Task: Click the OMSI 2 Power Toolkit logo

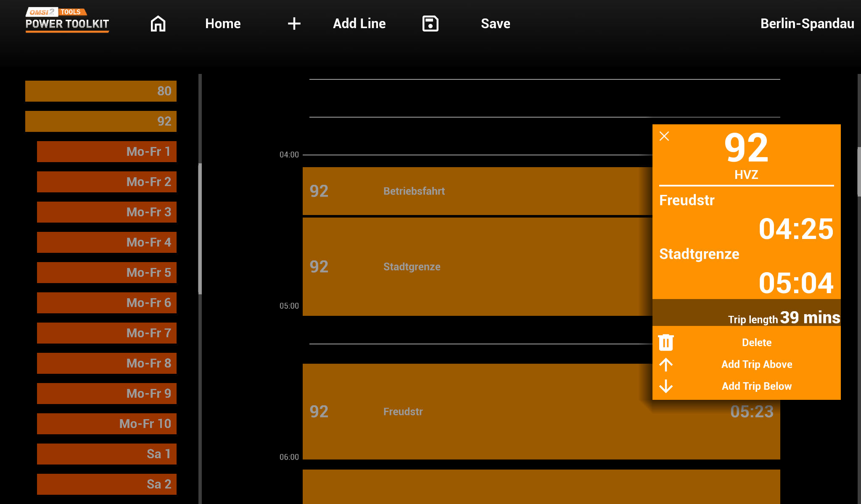Action: 67,20
